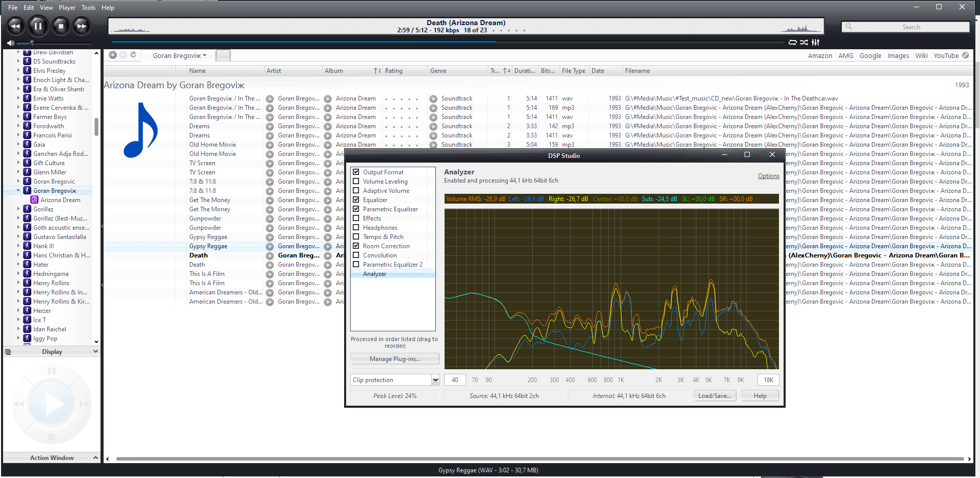Skip to previous track in player
This screenshot has width=980, height=478.
pos(16,26)
